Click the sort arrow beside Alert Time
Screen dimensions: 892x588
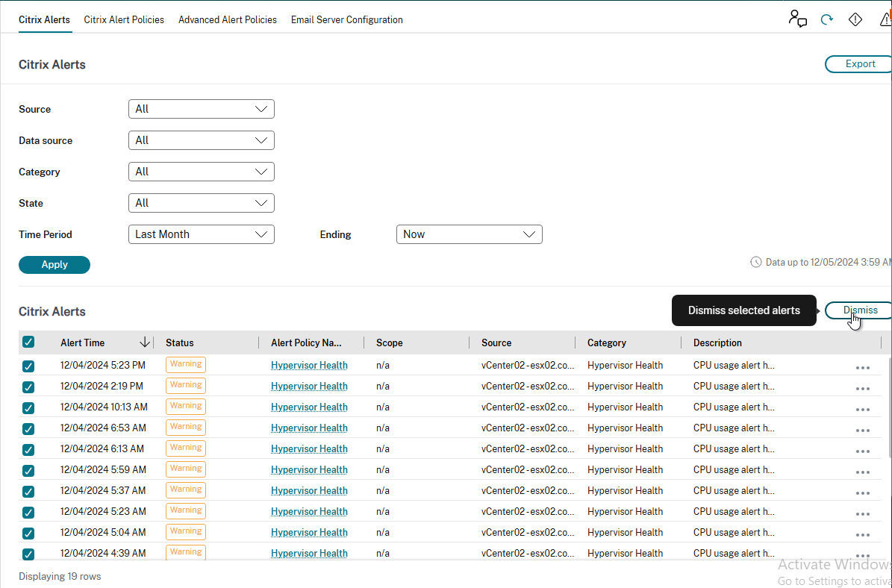click(145, 342)
